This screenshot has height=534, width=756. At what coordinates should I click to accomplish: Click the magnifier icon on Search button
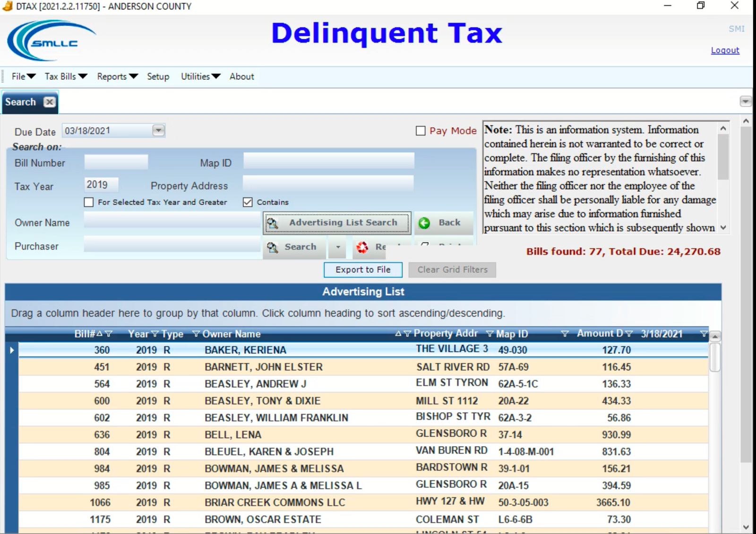pyautogui.click(x=273, y=247)
